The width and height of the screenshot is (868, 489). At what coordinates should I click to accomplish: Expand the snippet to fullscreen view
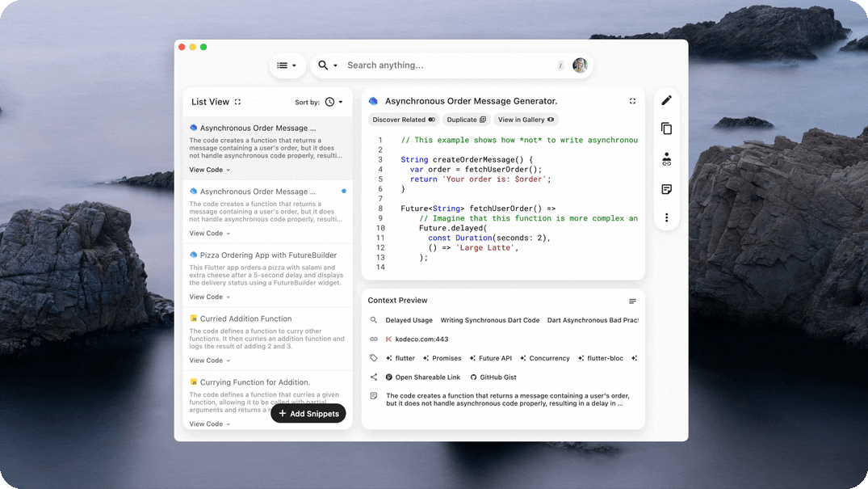pos(632,100)
